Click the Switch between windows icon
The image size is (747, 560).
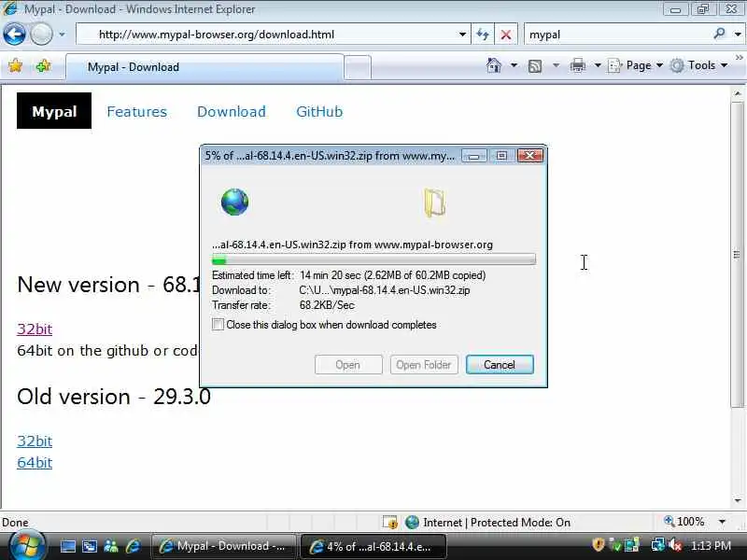click(x=90, y=546)
